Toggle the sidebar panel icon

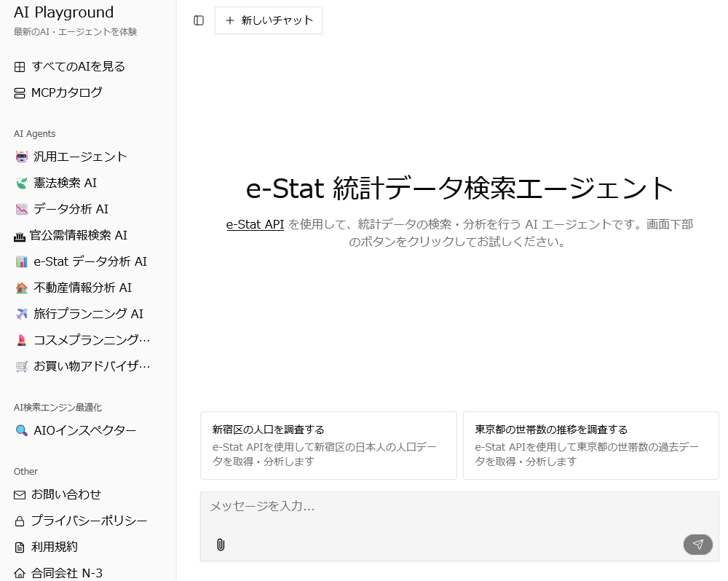(x=199, y=20)
